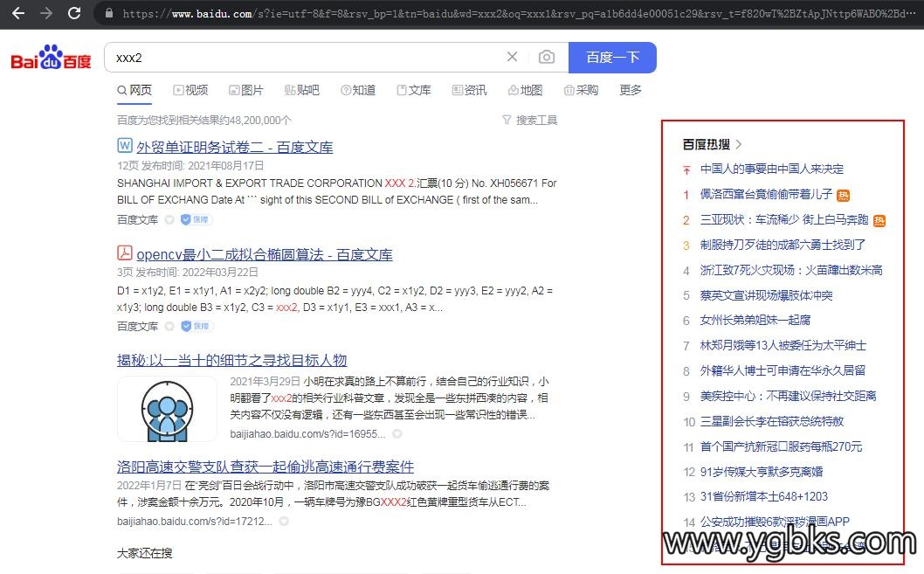The height and width of the screenshot is (574, 924).
Task: Click circle icon beside baijiahao 17212 URL
Action: [x=284, y=521]
